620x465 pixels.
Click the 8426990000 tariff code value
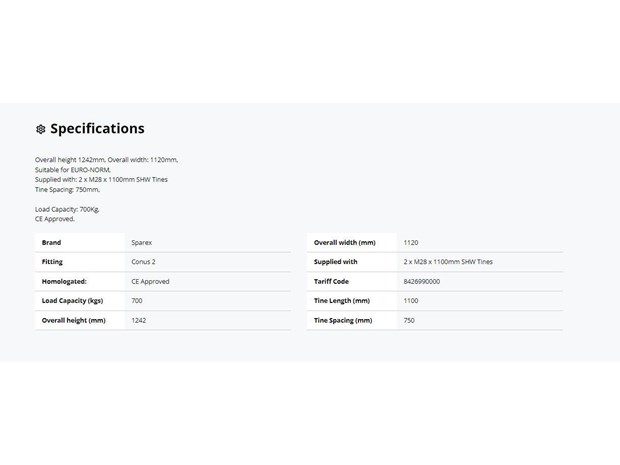click(422, 282)
